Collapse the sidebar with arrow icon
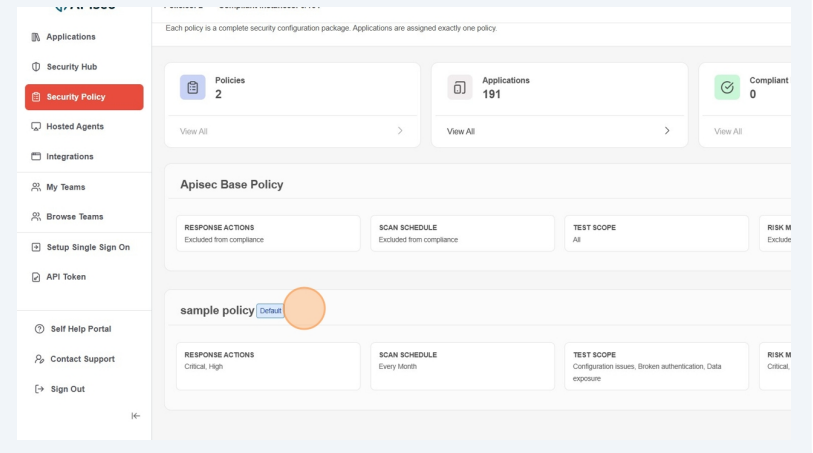Screen dimensions: 813x453 (x=135, y=416)
